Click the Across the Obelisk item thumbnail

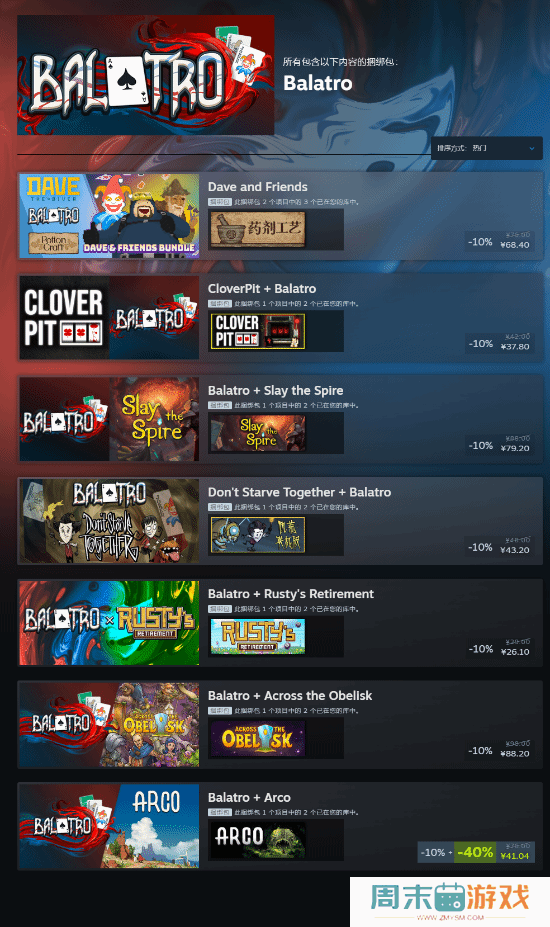[x=258, y=738]
